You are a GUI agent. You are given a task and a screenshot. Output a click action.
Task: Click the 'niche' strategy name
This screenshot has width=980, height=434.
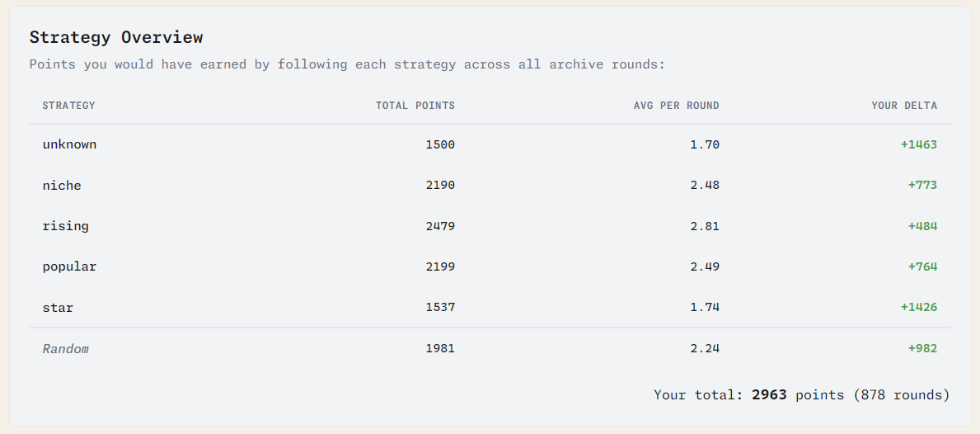coord(62,186)
